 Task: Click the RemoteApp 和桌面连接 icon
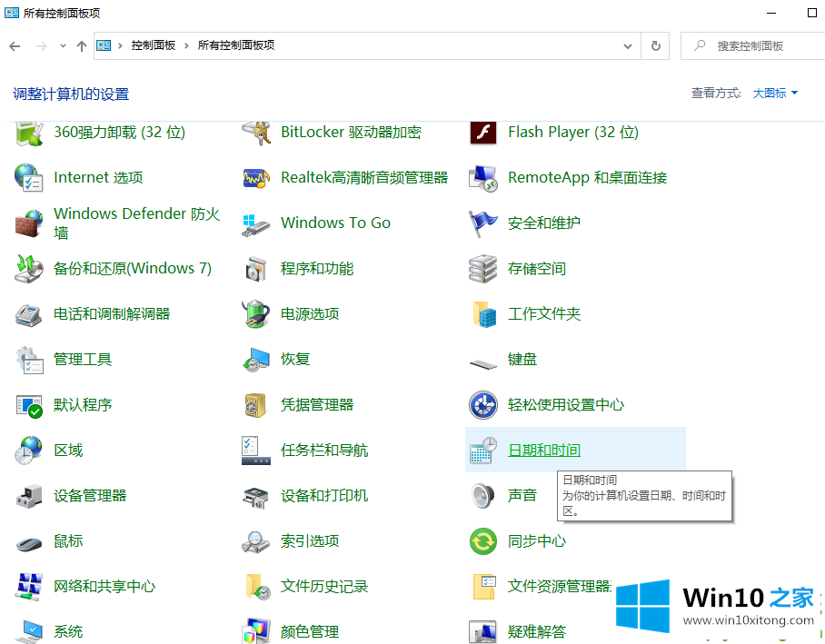click(483, 178)
